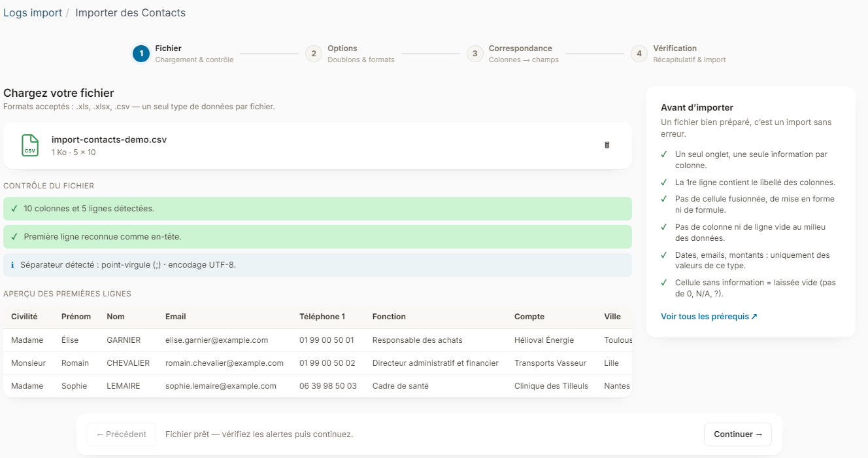The image size is (868, 458).
Task: Click checkmark beside Cellule sans information
Action: click(663, 283)
